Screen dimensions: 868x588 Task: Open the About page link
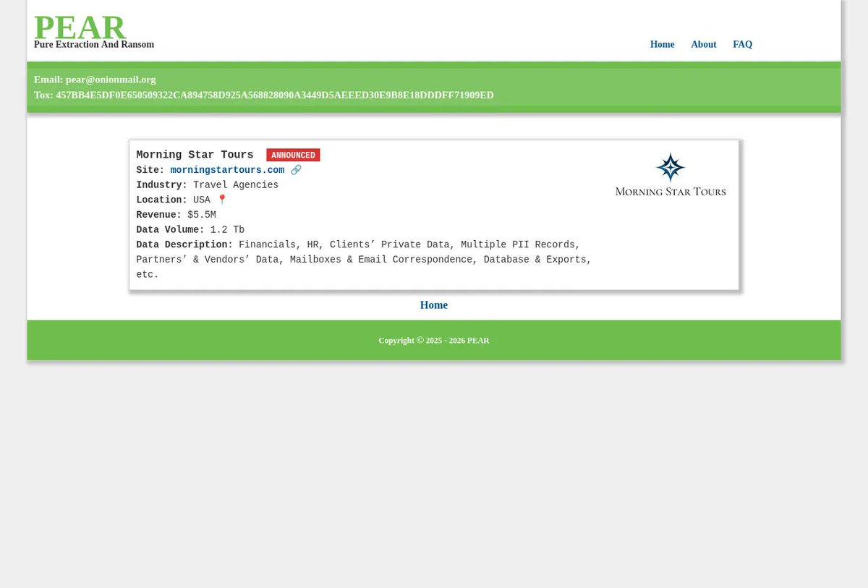703,44
